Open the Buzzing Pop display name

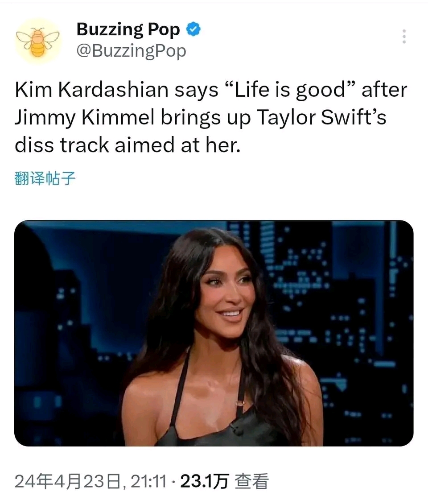coord(128,29)
